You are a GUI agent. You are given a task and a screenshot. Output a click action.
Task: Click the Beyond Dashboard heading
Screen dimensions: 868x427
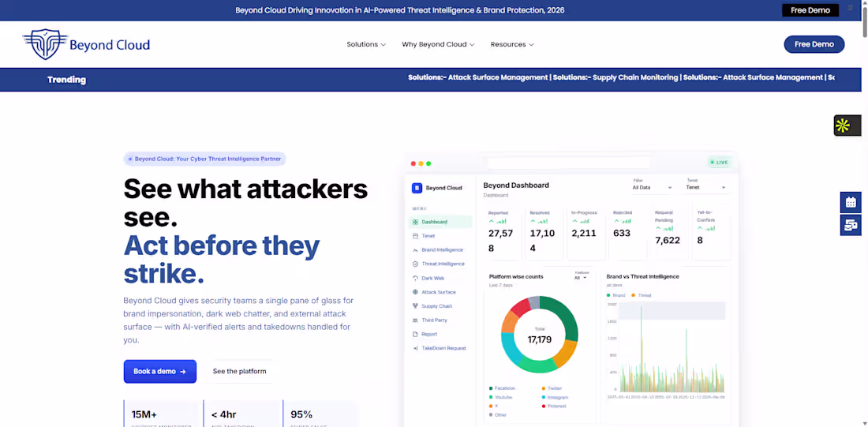[516, 185]
